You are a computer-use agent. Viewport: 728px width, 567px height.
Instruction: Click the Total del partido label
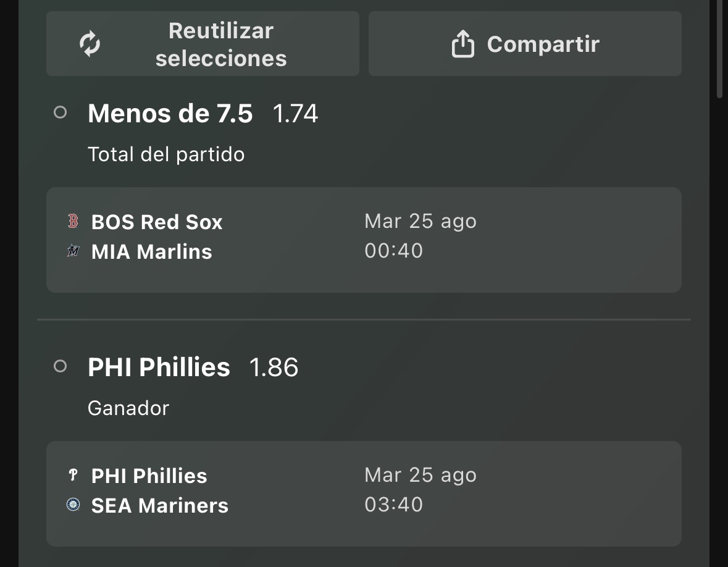click(166, 154)
